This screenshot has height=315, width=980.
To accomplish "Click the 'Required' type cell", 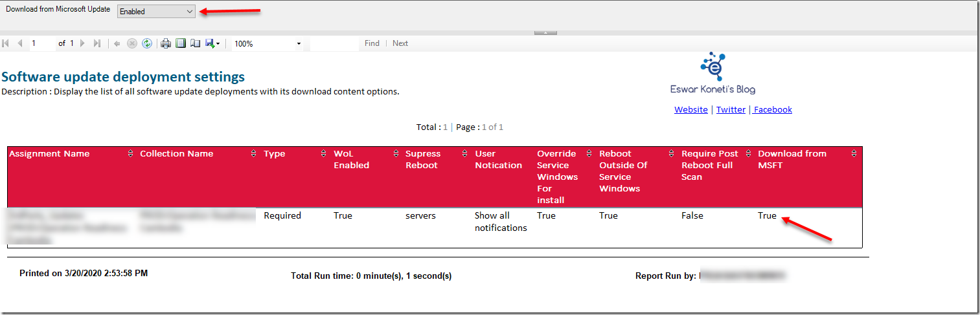I will [x=282, y=215].
